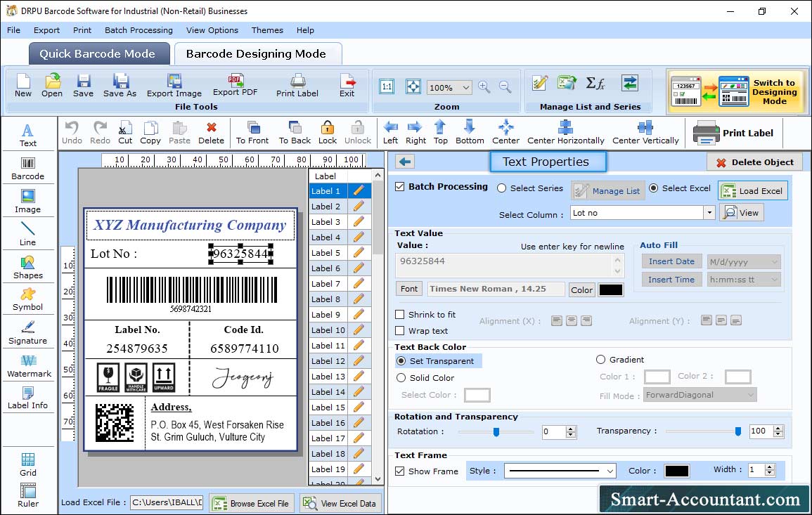Open Batch Processing menu
The height and width of the screenshot is (515, 812).
click(138, 30)
